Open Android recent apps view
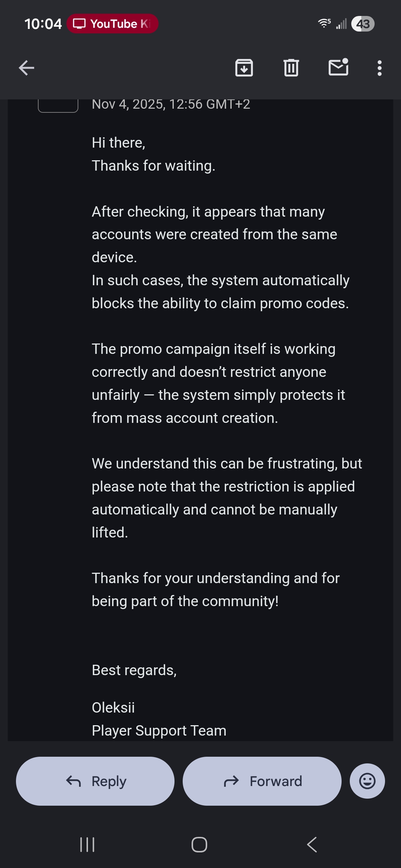 tap(88, 845)
